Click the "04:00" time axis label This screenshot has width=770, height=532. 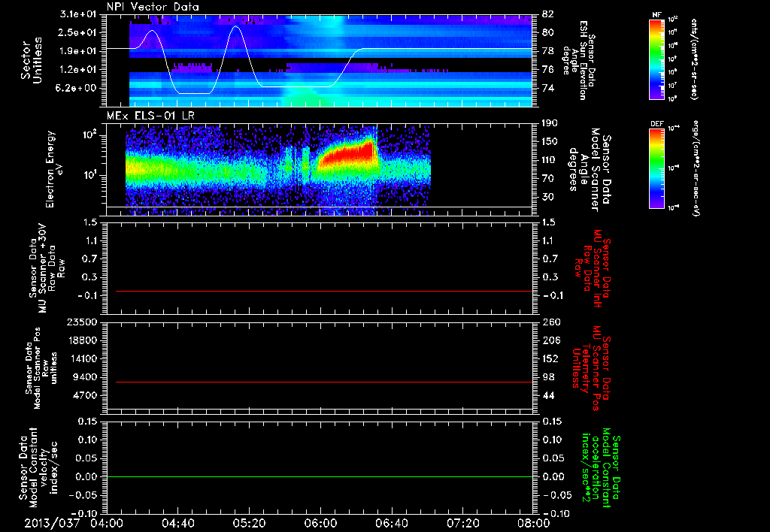(107, 523)
